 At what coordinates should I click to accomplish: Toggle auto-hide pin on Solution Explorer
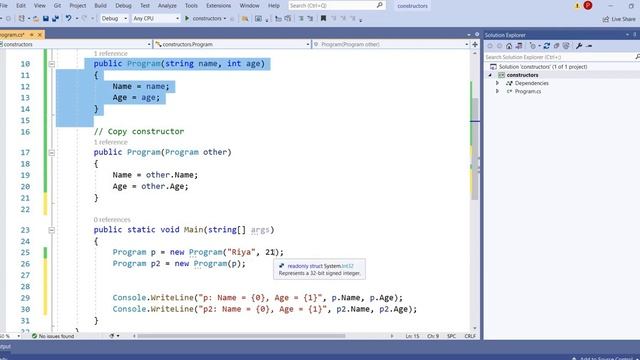(635, 35)
